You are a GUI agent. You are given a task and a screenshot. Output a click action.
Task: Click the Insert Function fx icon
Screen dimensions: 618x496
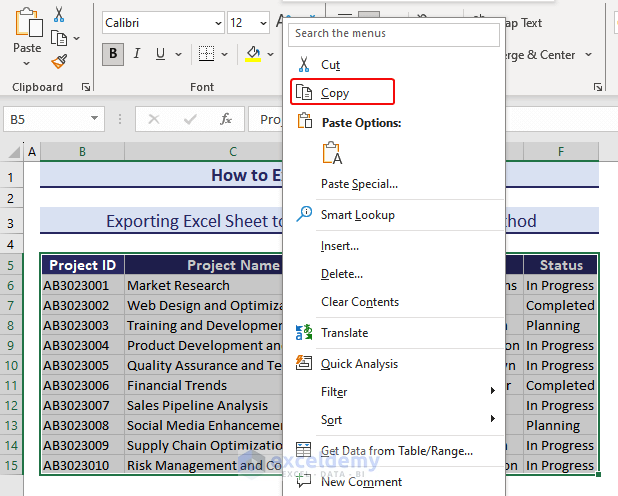226,119
